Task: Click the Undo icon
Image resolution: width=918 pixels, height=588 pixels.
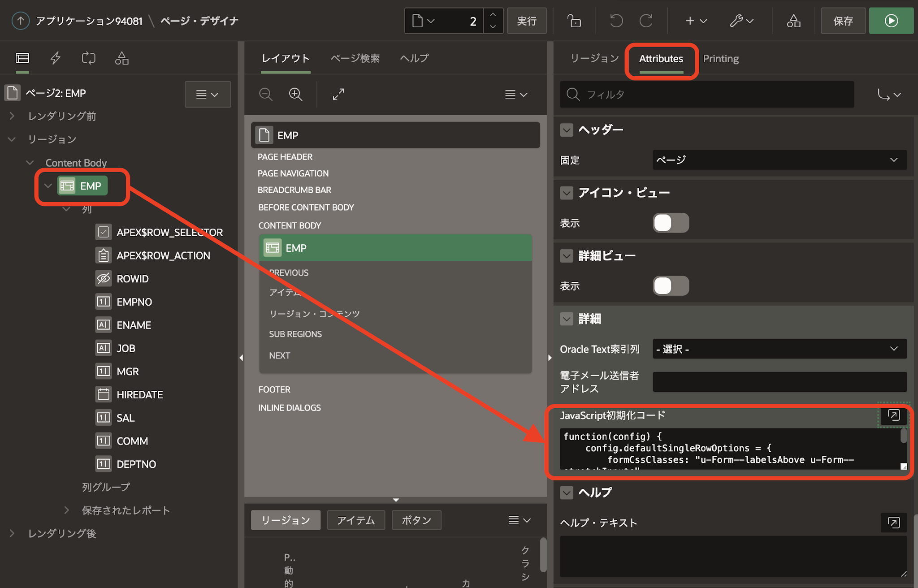Action: click(x=616, y=21)
